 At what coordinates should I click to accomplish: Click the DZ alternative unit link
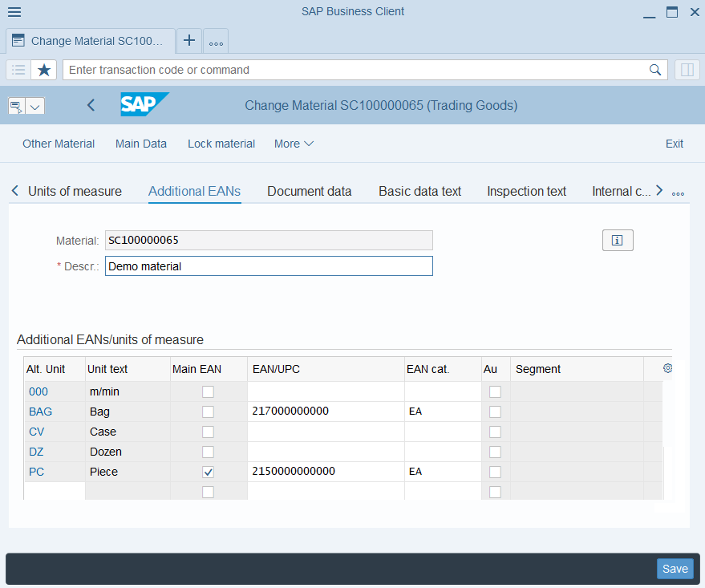coord(36,452)
